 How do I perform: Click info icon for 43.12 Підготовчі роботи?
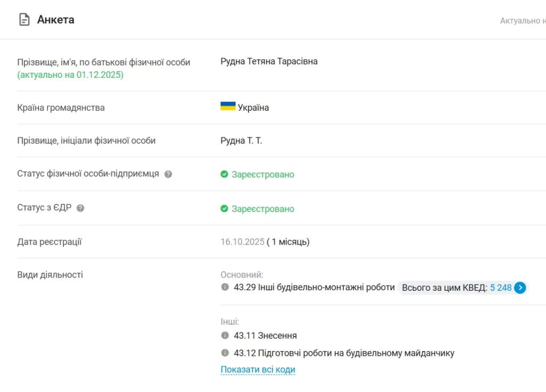225,353
